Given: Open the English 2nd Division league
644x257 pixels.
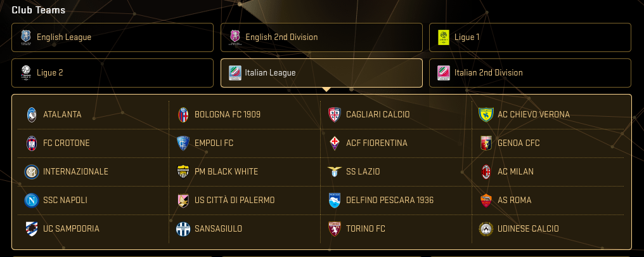Looking at the screenshot, I should [321, 37].
